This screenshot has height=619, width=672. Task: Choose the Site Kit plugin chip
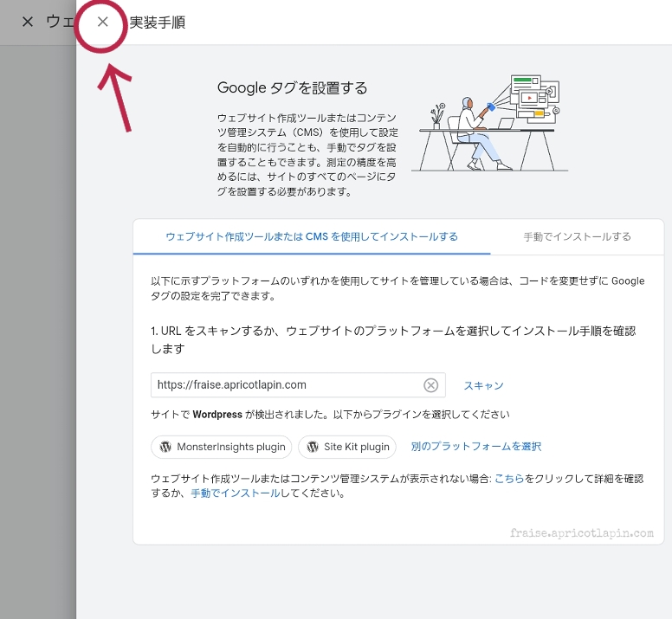(347, 447)
